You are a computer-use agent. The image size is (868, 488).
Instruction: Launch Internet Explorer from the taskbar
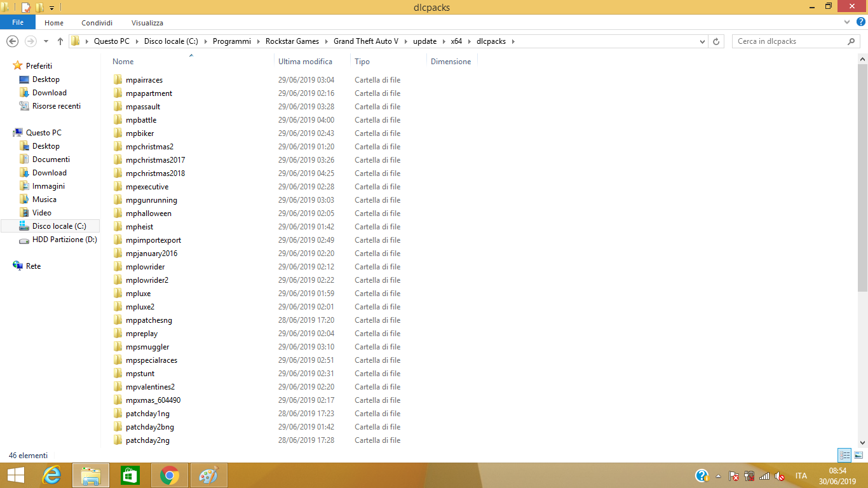point(51,475)
